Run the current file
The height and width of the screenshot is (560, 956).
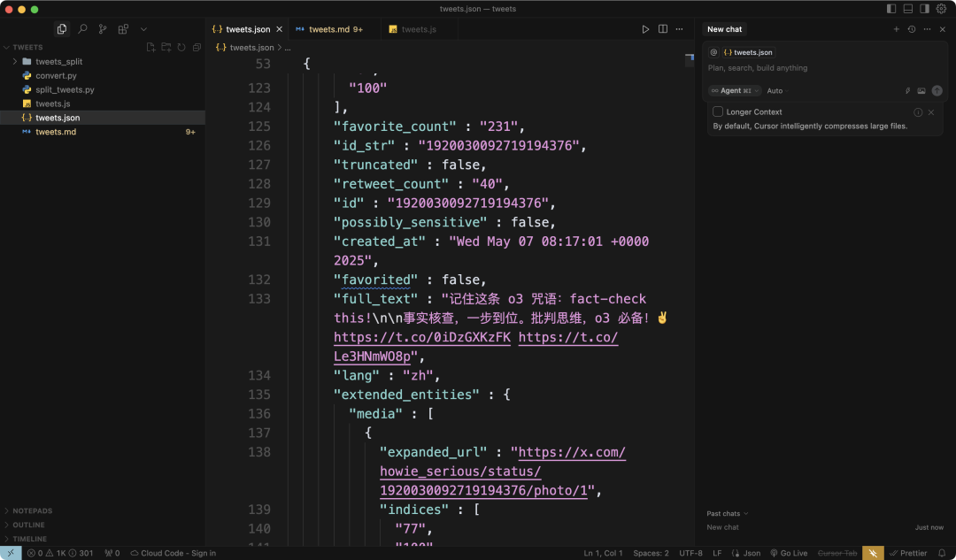[645, 29]
